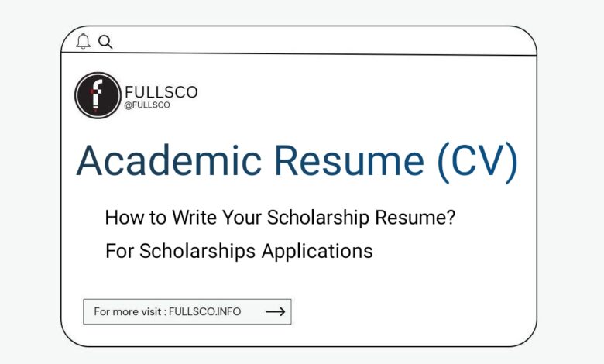This screenshot has height=364, width=604.
Task: Open the @FULLSCO handle
Action: click(147, 105)
